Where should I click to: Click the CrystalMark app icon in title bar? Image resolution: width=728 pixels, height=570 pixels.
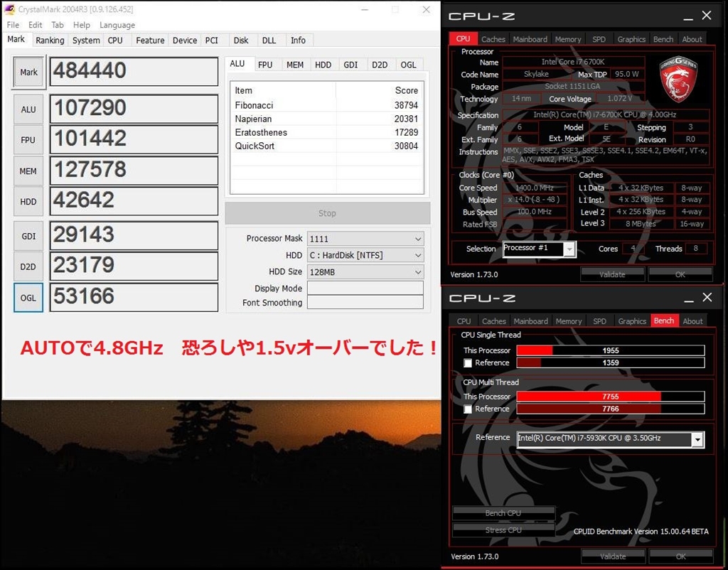tap(10, 9)
